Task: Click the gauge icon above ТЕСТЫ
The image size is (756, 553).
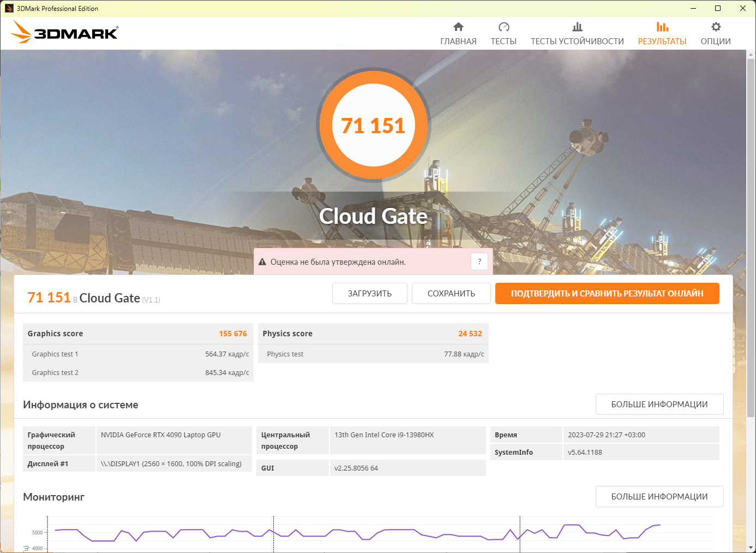Action: pyautogui.click(x=503, y=27)
